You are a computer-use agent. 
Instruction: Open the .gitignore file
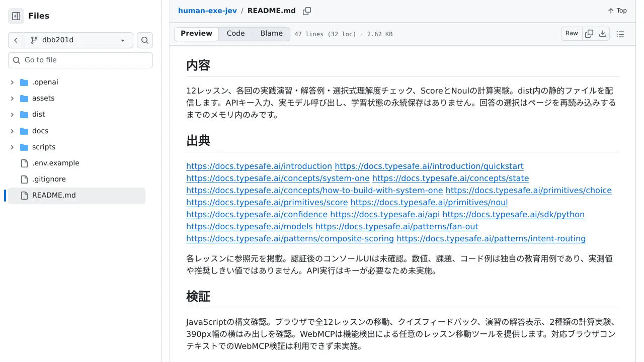tap(49, 179)
